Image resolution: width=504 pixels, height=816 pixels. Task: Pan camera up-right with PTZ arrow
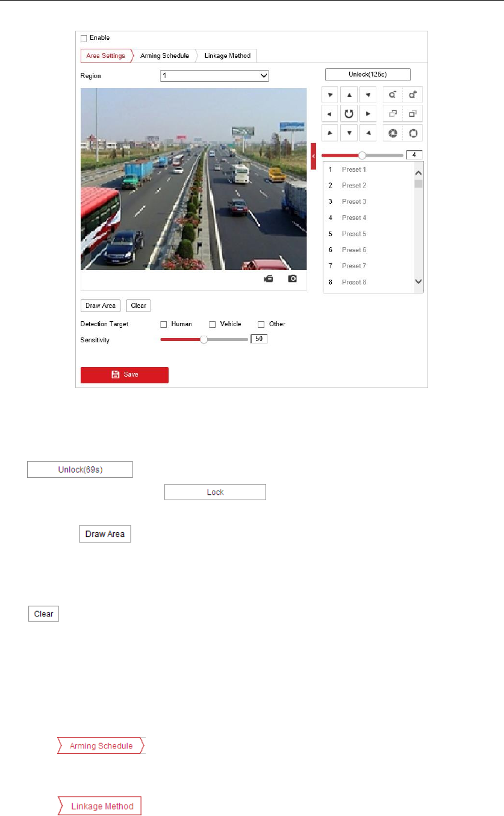[x=367, y=95]
